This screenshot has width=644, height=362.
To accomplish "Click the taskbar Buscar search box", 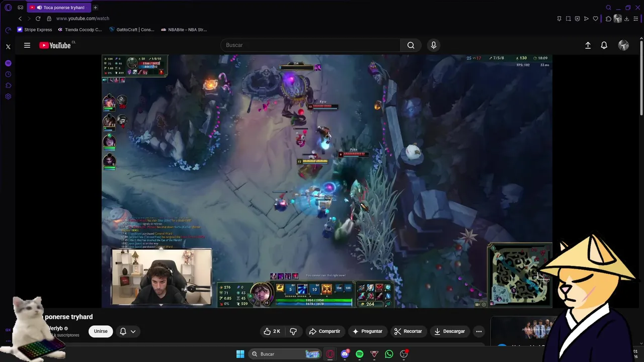I will point(285,354).
